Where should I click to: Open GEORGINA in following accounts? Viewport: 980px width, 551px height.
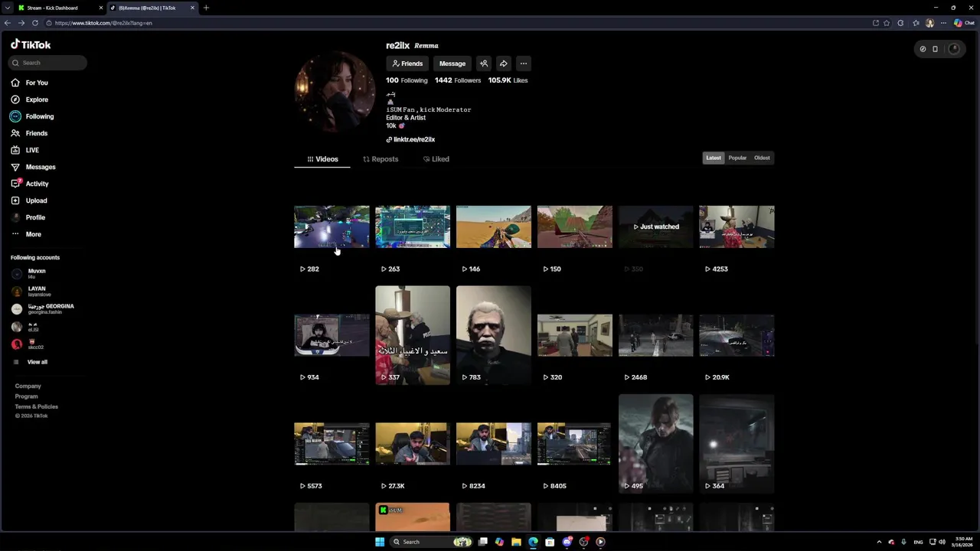coord(43,308)
